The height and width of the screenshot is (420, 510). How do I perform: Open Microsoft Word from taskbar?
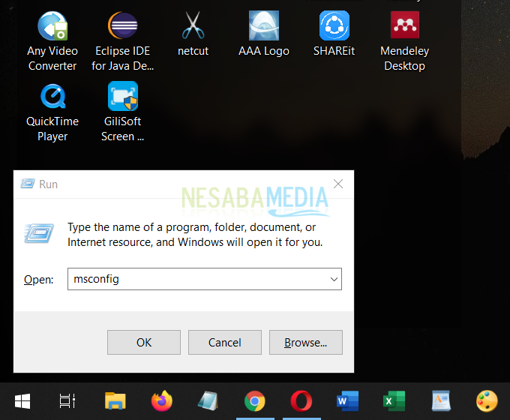coord(348,400)
